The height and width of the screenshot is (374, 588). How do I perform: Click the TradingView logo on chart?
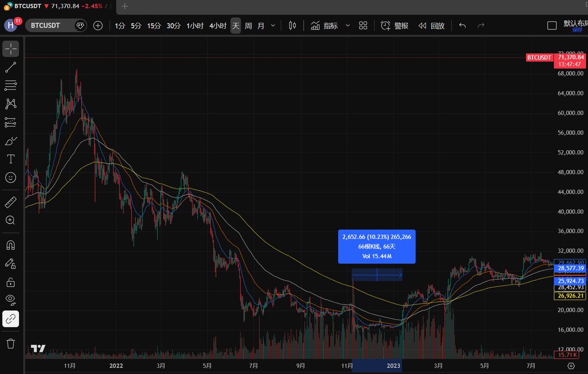[38, 349]
